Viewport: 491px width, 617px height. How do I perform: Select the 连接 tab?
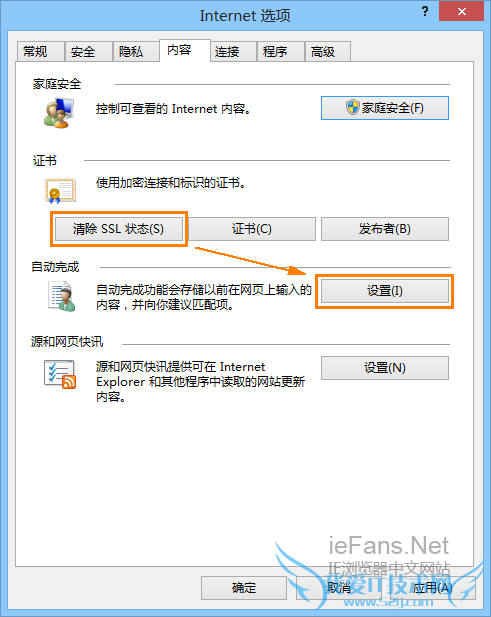pos(233,52)
